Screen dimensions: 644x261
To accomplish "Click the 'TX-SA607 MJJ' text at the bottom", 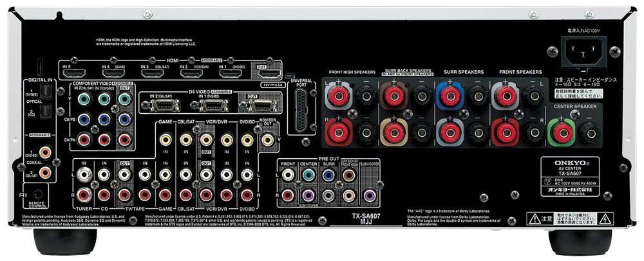I will pyautogui.click(x=366, y=218).
